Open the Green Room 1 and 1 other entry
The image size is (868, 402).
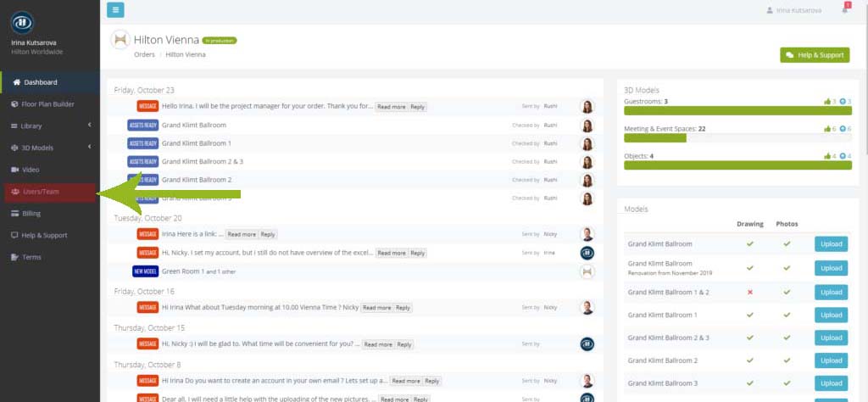tap(198, 271)
